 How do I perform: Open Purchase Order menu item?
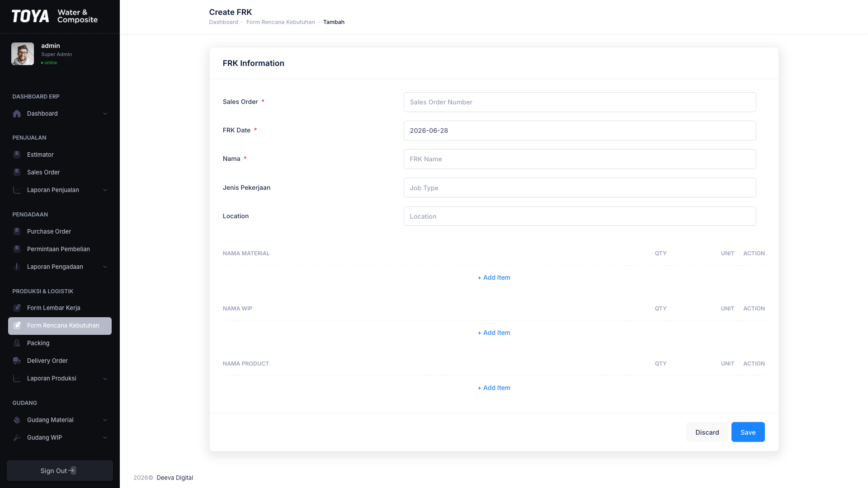pyautogui.click(x=60, y=231)
